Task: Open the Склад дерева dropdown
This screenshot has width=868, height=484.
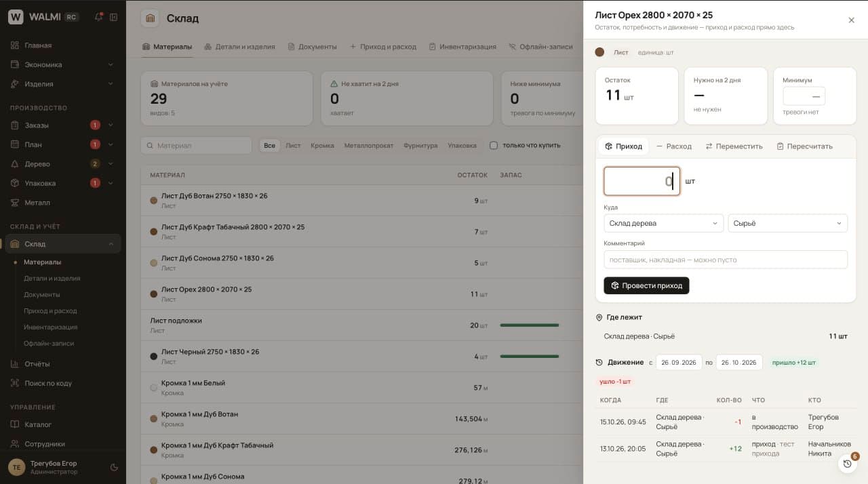Action: click(x=663, y=224)
